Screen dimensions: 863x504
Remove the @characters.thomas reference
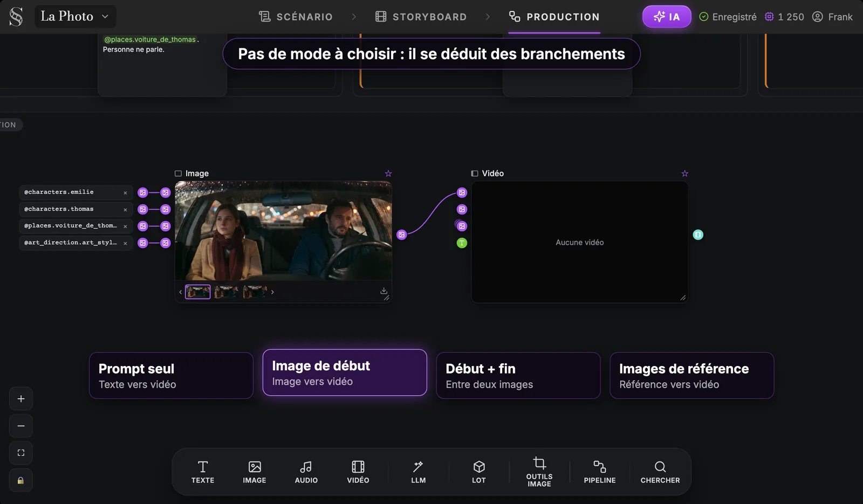[125, 210]
